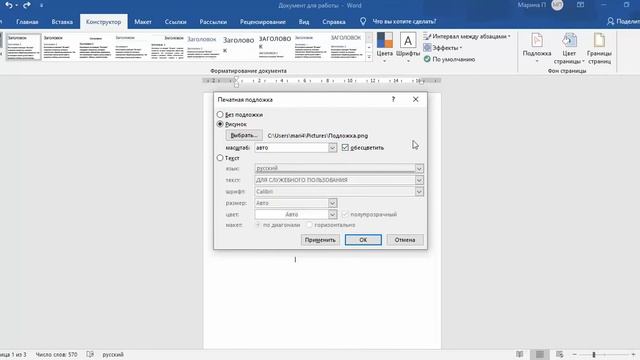Switch to print layout view icon
This screenshot has height=360, width=640.
click(540, 354)
